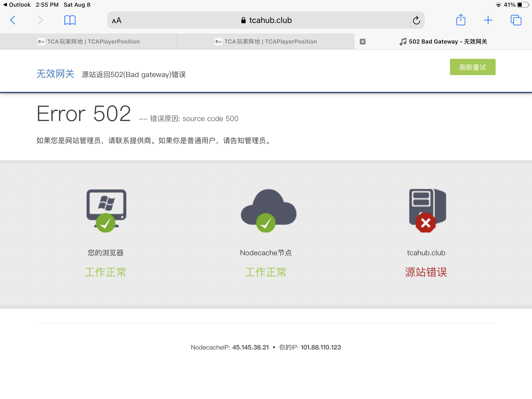This screenshot has height=399, width=532.
Task: Add a new tab with plus icon
Action: click(488, 20)
